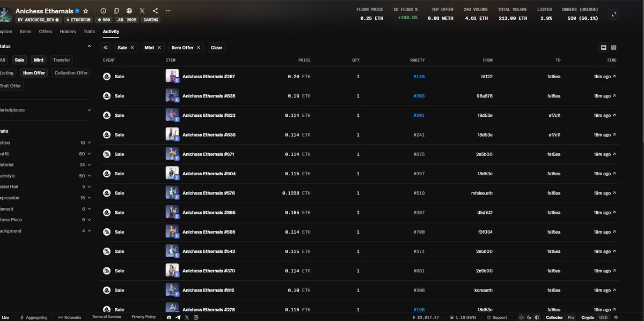Open the Anichess Ethernals #835 thumbnail

172,96
